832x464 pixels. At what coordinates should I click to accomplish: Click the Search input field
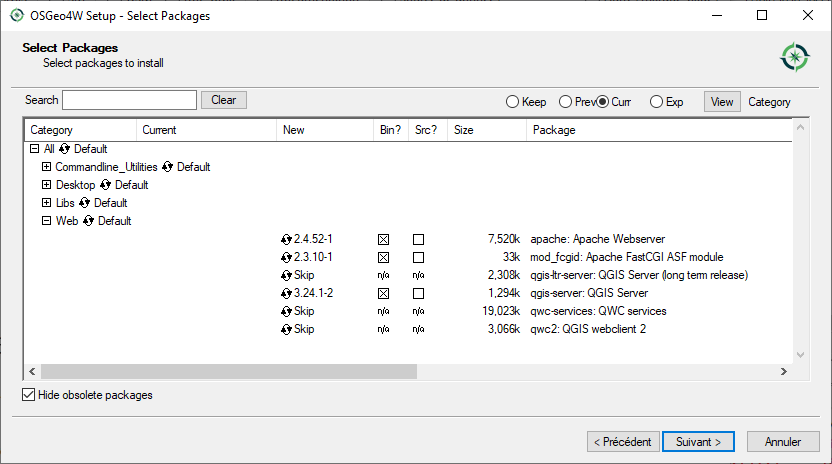tap(130, 100)
